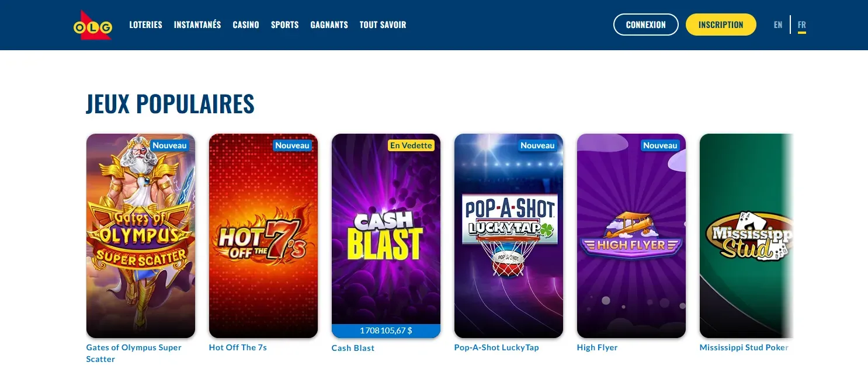Image resolution: width=868 pixels, height=376 pixels.
Task: Open the Instantanés menu
Action: click(197, 25)
